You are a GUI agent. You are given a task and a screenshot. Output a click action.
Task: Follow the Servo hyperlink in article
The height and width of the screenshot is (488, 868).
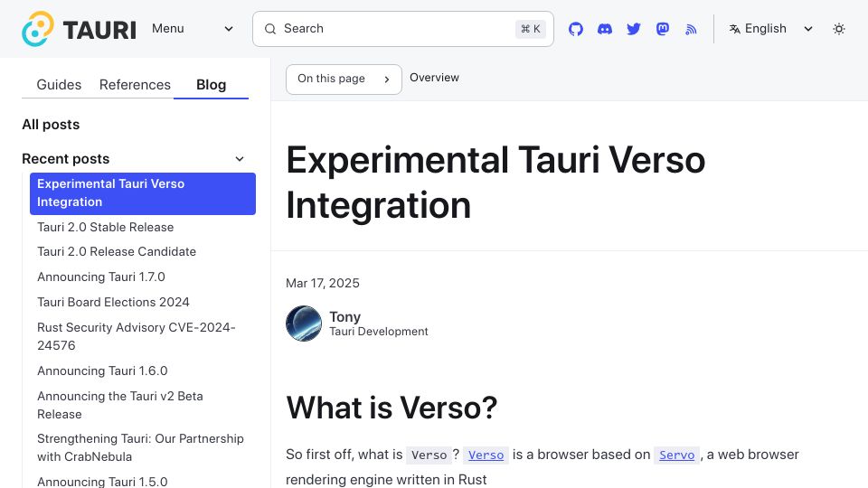tap(676, 455)
